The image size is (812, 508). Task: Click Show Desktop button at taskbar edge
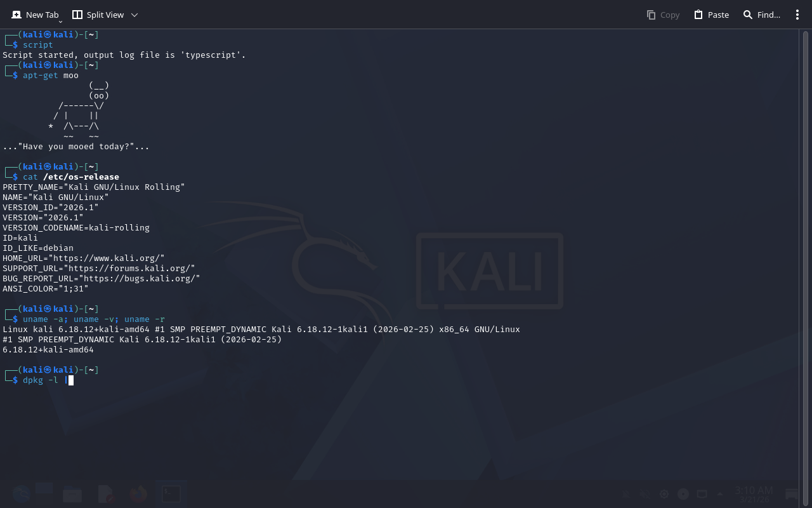(x=792, y=494)
